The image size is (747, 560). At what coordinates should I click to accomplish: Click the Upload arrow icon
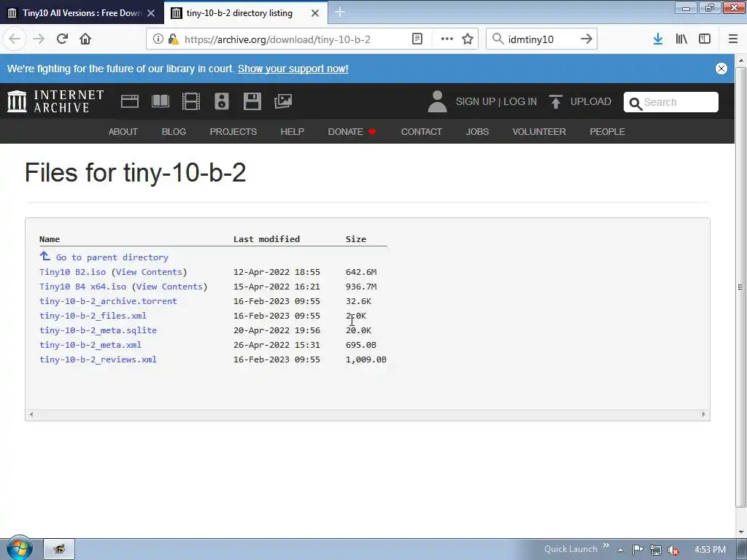[555, 101]
